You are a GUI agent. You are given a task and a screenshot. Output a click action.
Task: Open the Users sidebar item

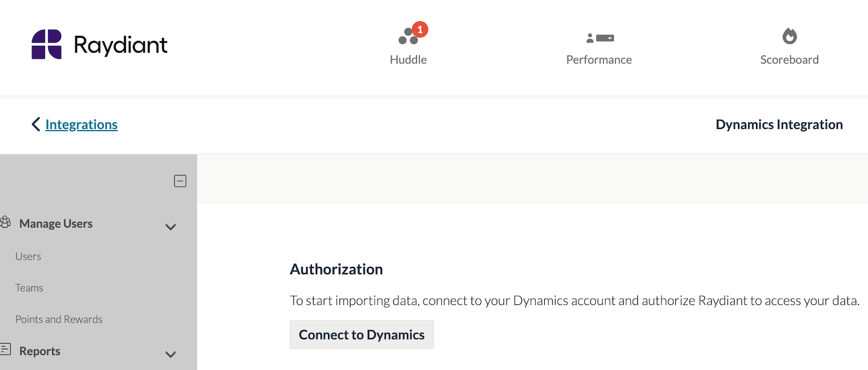tap(28, 256)
